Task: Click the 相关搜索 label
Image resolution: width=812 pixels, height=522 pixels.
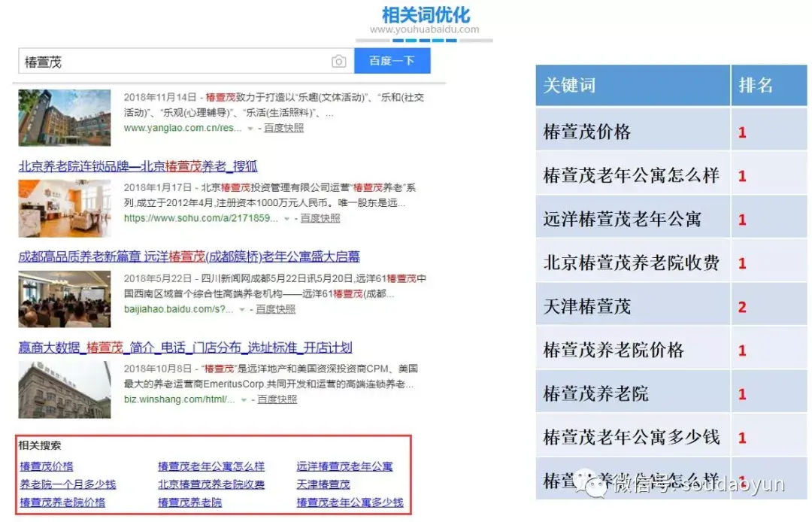Action: coord(40,445)
